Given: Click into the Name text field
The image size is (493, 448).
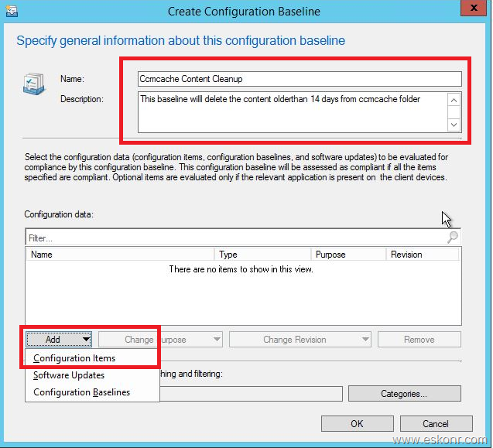Looking at the screenshot, I should pos(299,78).
